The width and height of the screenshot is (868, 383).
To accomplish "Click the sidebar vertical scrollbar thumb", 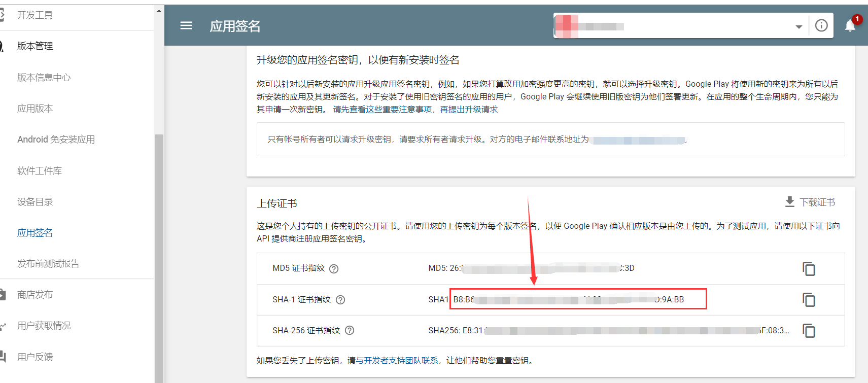I will point(159,258).
